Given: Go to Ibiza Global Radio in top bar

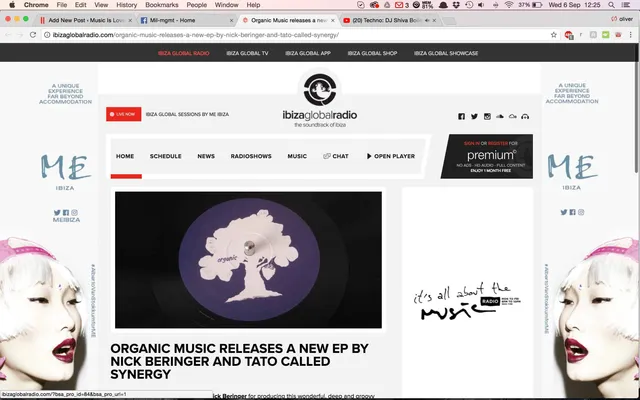Looking at the screenshot, I should click(184, 53).
